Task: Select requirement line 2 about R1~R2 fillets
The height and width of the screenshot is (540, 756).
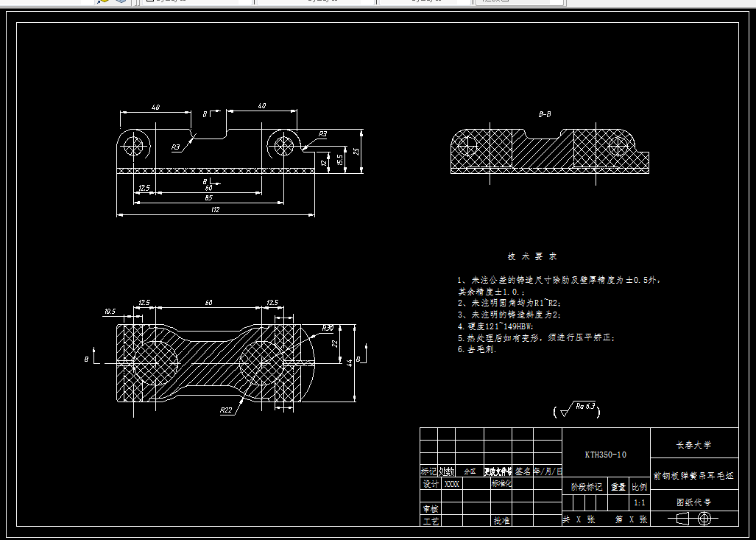Action: point(509,303)
